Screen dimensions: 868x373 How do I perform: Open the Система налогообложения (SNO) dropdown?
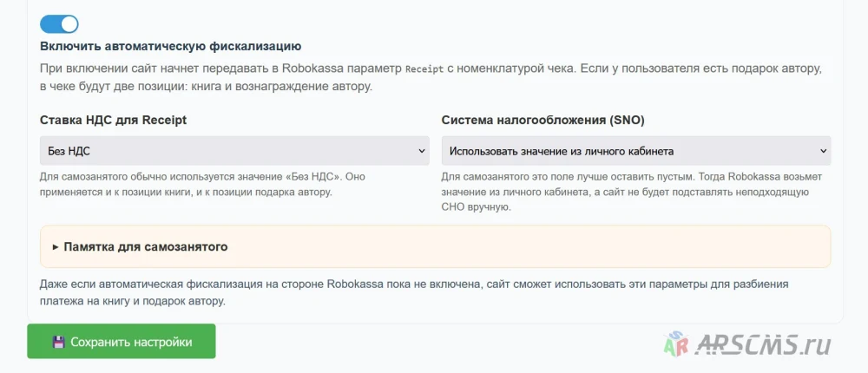tap(636, 151)
